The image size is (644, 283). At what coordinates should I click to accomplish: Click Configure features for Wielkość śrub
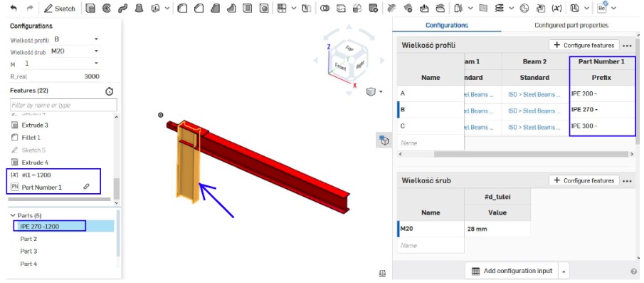[x=584, y=180]
